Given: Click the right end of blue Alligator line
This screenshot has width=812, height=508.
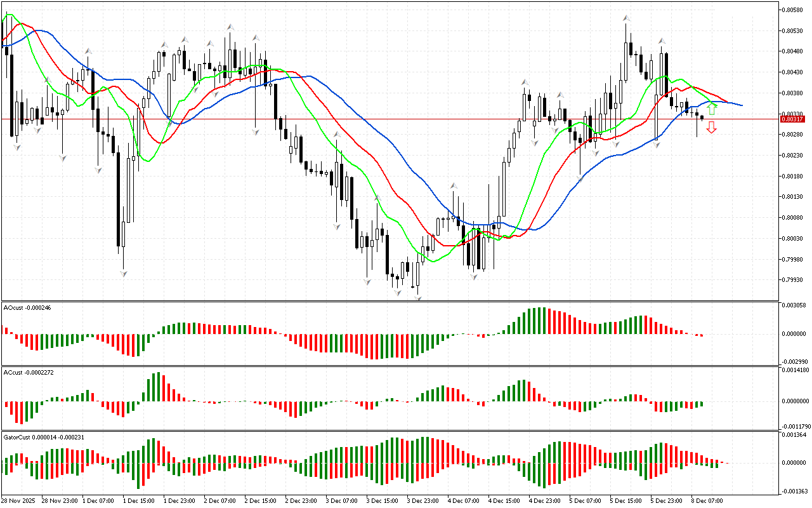Looking at the screenshot, I should 741,105.
